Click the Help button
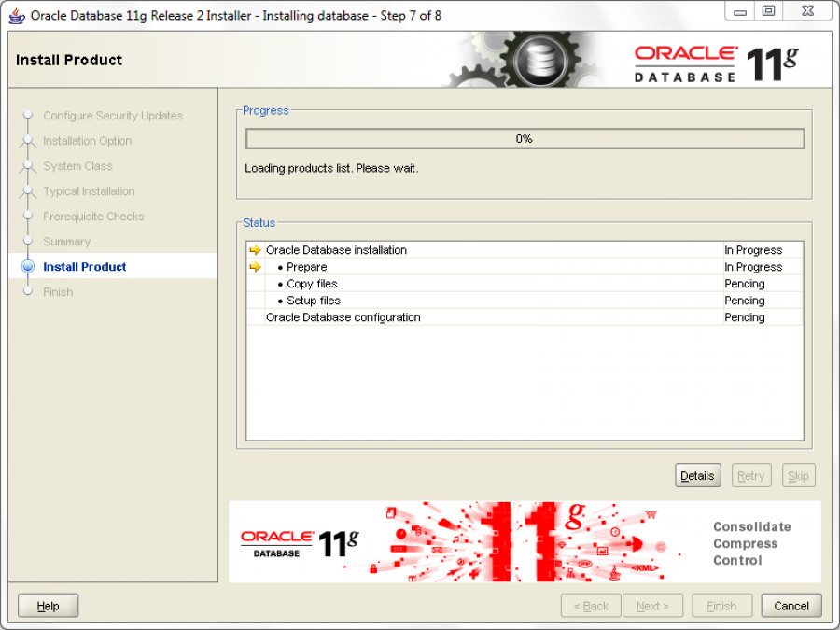Screen dimensions: 840x630 tap(49, 606)
